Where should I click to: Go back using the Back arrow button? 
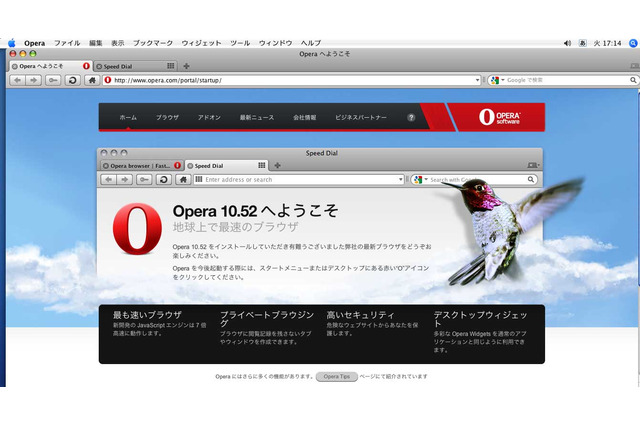pos(17,80)
